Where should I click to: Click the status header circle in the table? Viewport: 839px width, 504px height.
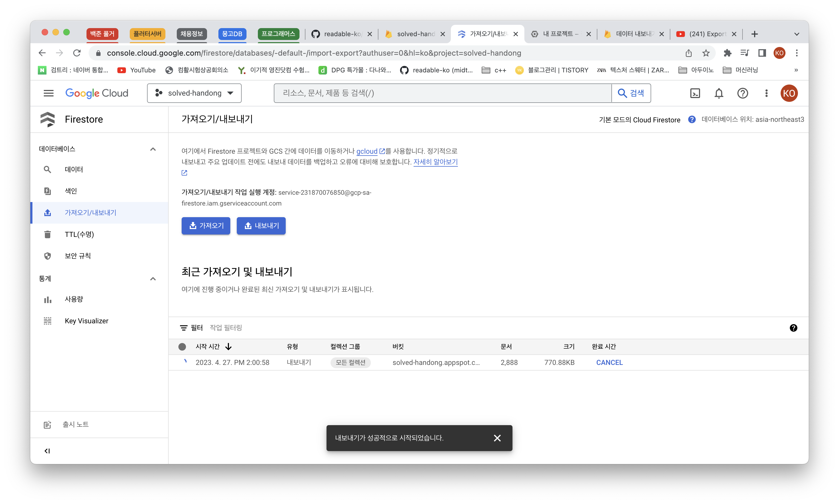click(x=182, y=347)
